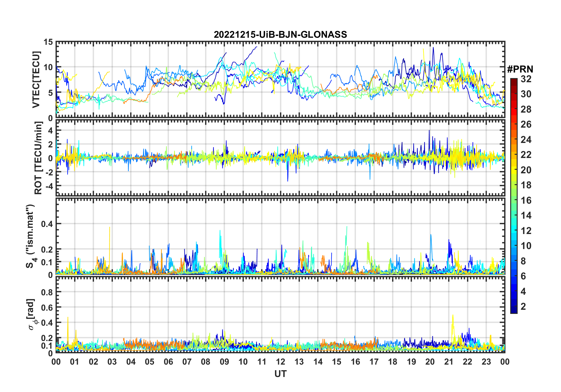
Task: Click colorbar tick label 32
Action: click(526, 79)
